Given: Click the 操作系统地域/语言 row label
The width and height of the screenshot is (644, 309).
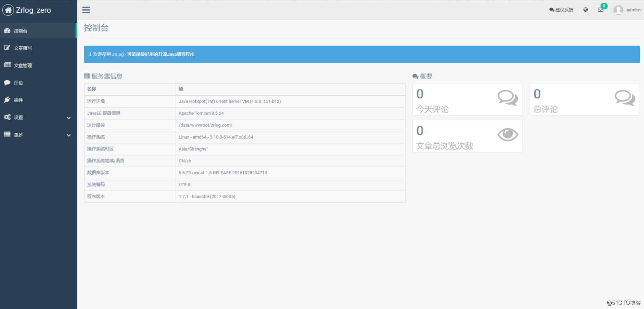Looking at the screenshot, I should tap(106, 161).
